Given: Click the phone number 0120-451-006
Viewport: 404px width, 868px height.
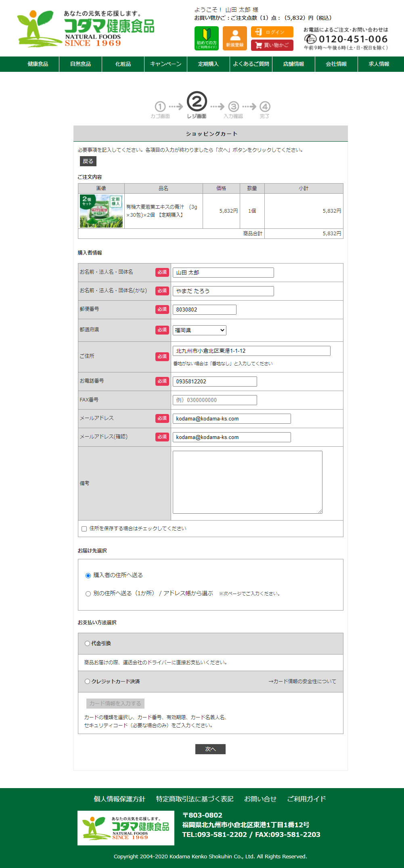Looking at the screenshot, I should pos(353,39).
